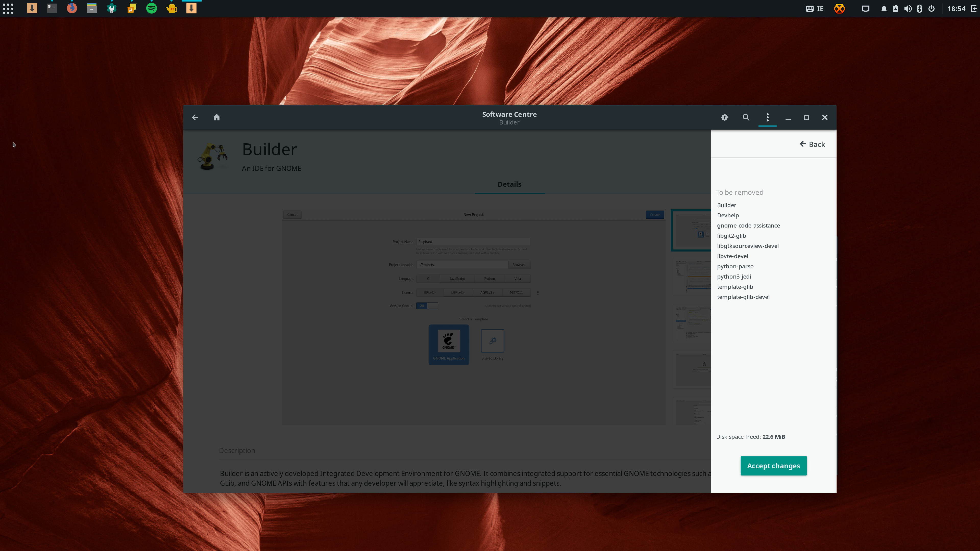Screen dimensions: 980x551
Task: Open the keyboard layout IE indicator
Action: tap(815, 9)
